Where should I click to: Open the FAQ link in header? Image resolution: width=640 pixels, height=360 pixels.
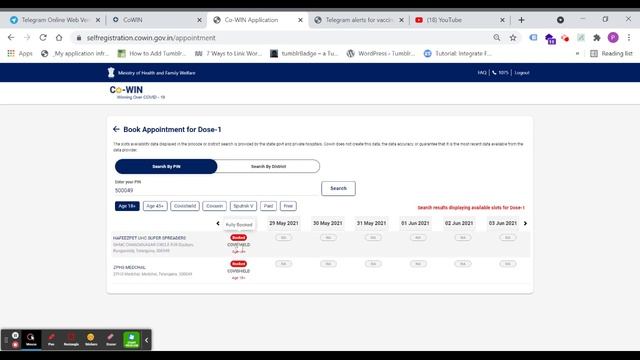(x=482, y=73)
